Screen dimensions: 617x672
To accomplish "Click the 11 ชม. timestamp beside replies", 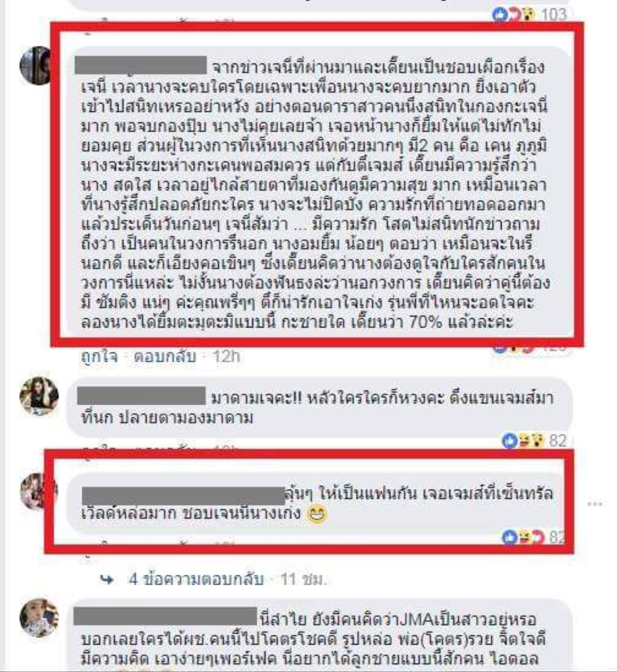I will coord(303,579).
